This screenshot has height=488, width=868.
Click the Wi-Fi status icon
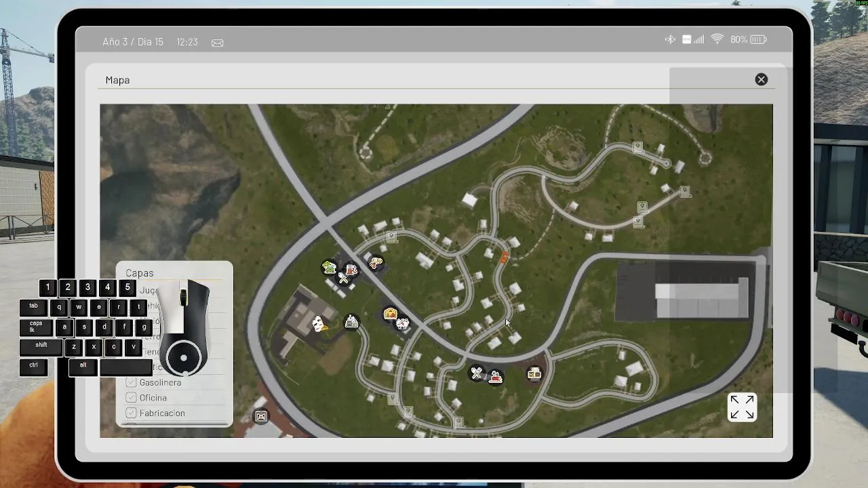[717, 40]
